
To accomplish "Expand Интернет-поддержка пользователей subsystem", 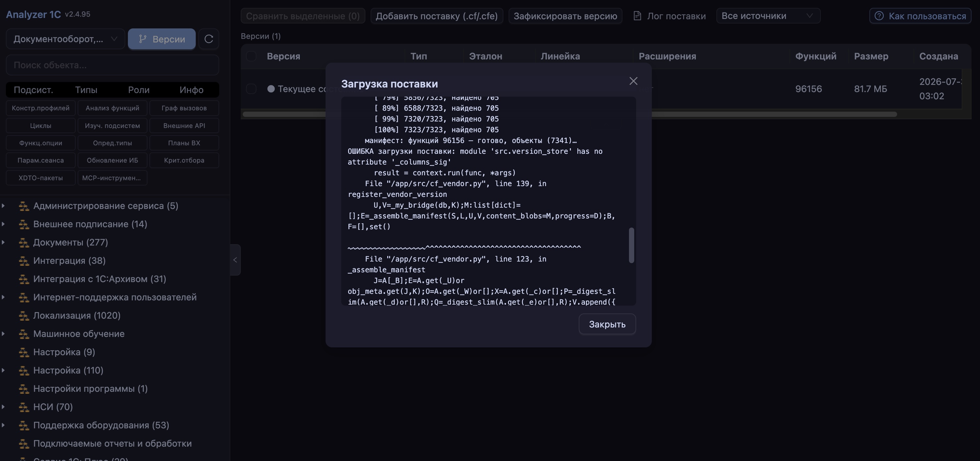I will 3,297.
